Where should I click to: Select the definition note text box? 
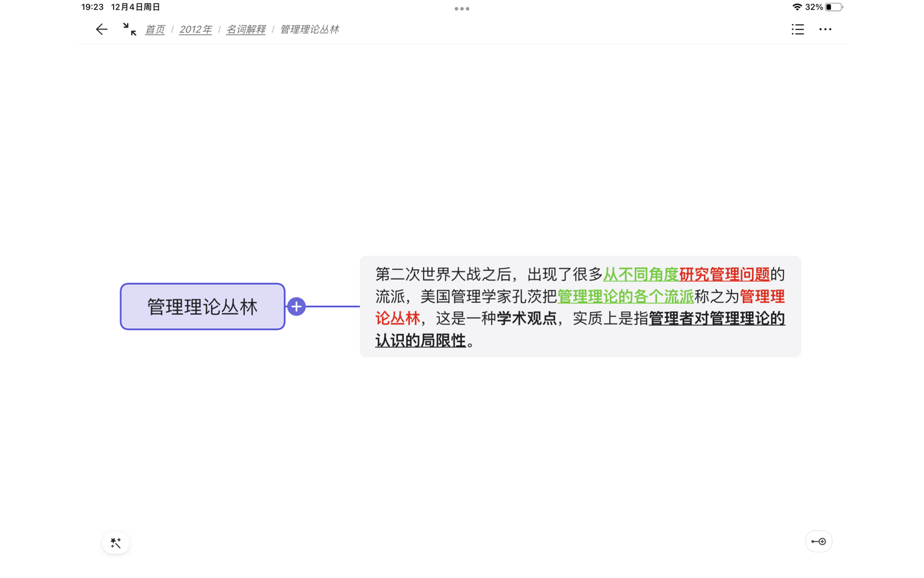pyautogui.click(x=580, y=306)
